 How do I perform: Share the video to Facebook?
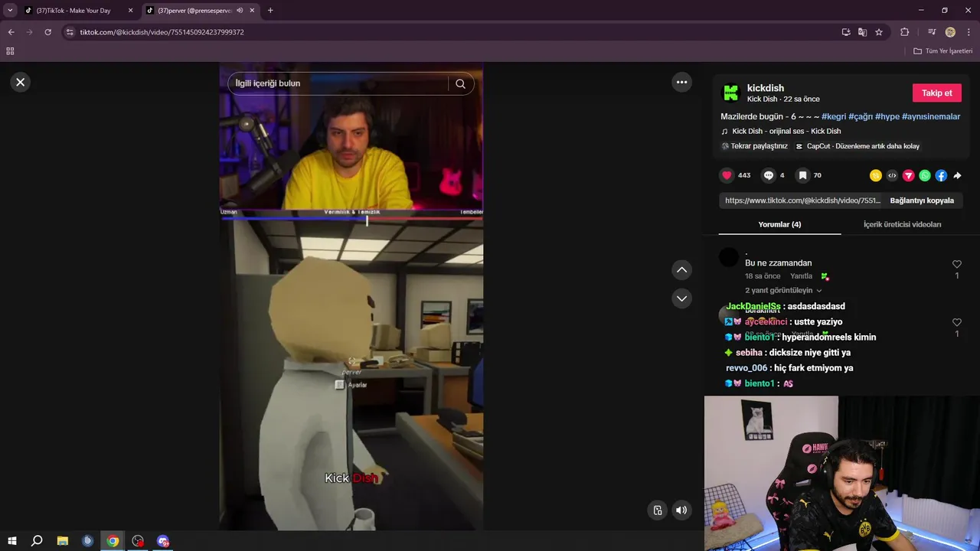click(941, 175)
